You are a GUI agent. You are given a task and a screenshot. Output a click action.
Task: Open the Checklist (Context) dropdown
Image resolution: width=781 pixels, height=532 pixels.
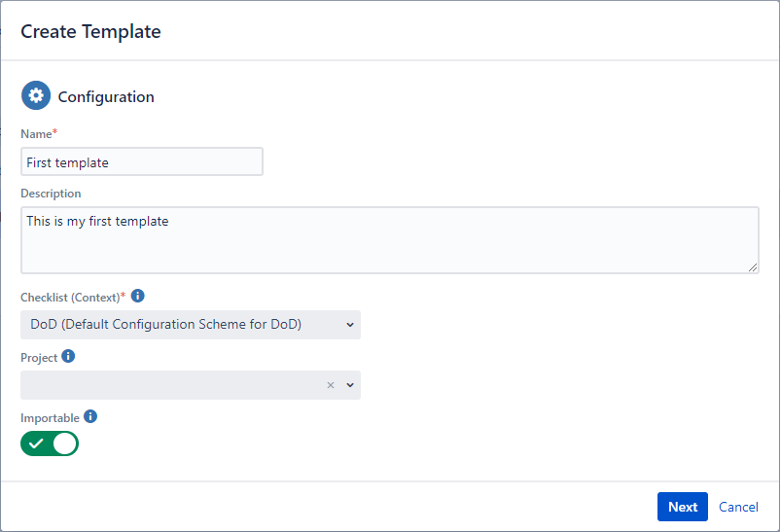pos(190,325)
